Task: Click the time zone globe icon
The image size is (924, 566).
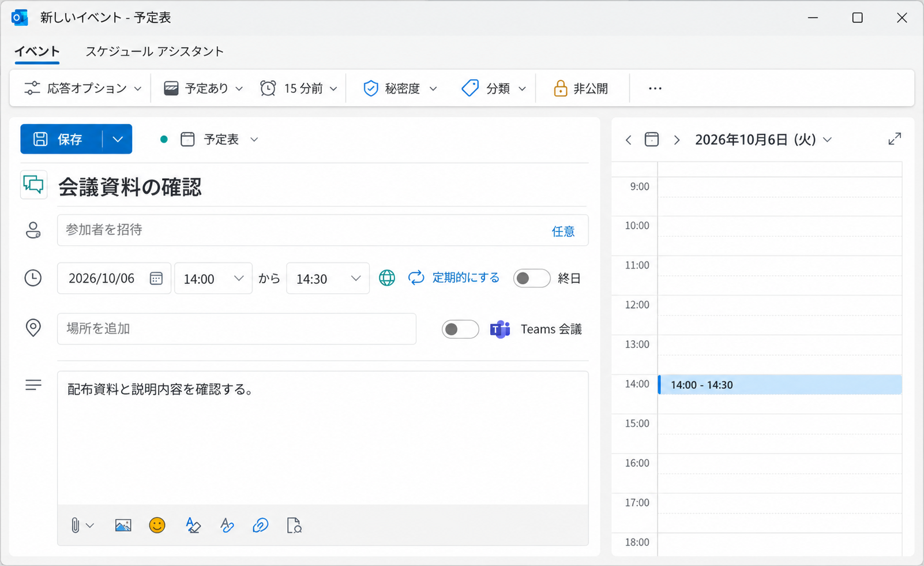Action: pyautogui.click(x=387, y=278)
